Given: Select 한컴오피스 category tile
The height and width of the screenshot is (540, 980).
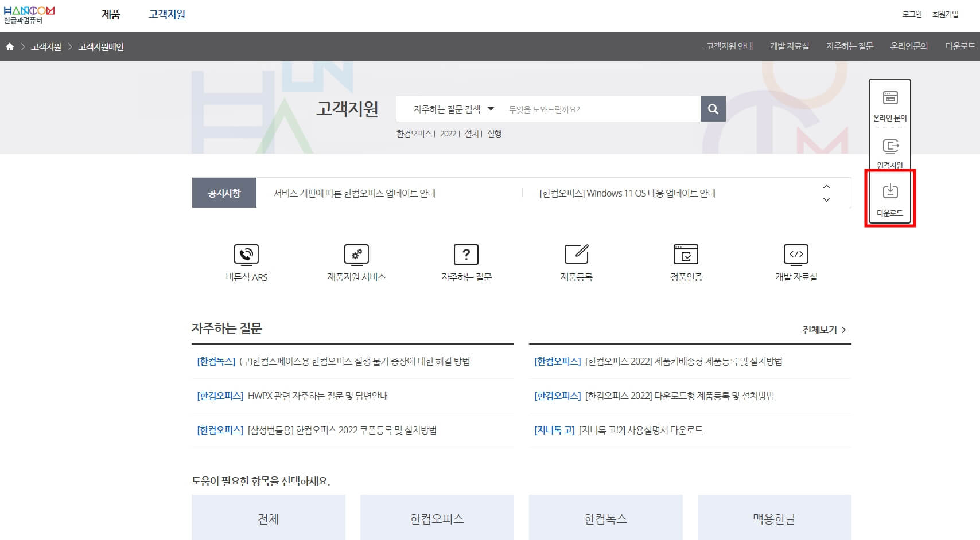Looking at the screenshot, I should click(x=437, y=518).
